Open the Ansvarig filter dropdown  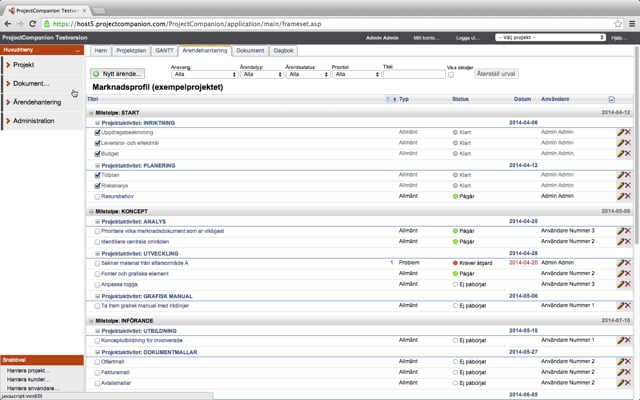click(204, 74)
